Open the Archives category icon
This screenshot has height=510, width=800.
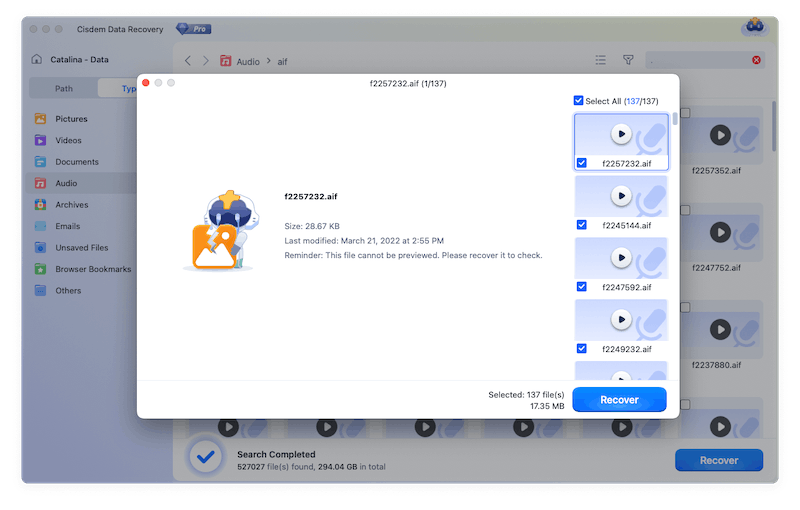(40, 205)
